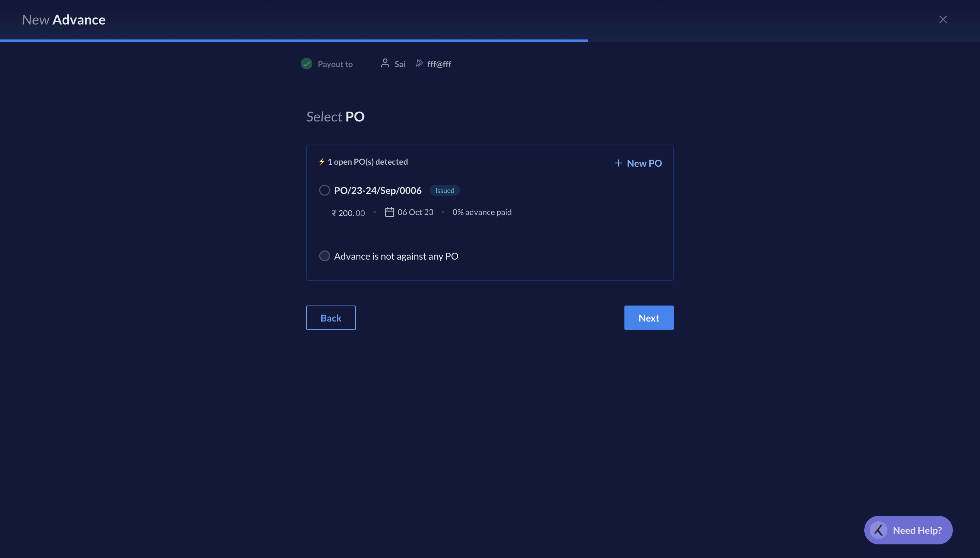Click the New PO link

pos(637,163)
